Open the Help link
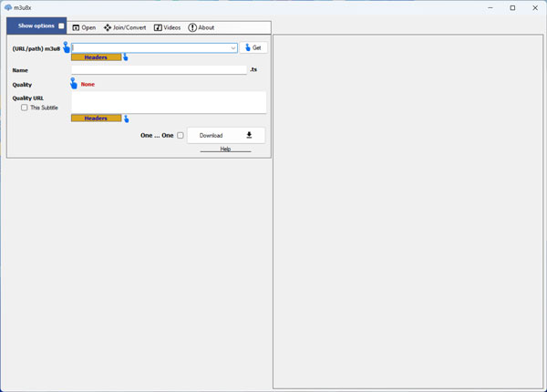The height and width of the screenshot is (392, 547). click(x=225, y=149)
